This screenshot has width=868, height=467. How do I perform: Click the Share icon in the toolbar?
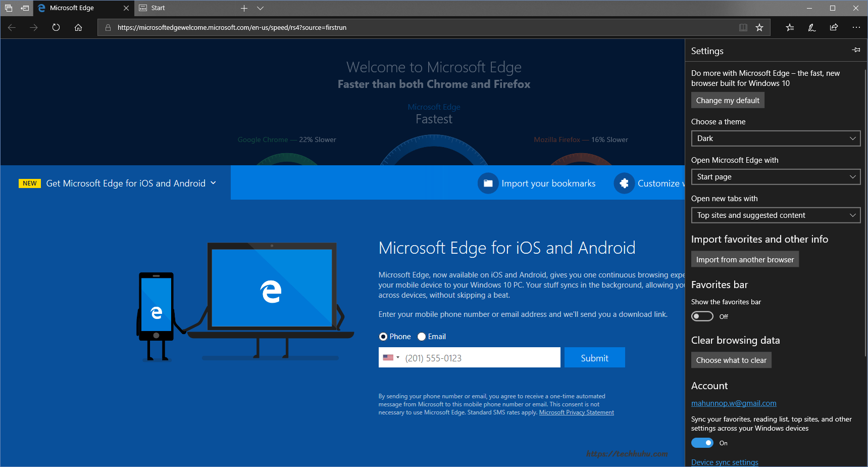pos(834,28)
